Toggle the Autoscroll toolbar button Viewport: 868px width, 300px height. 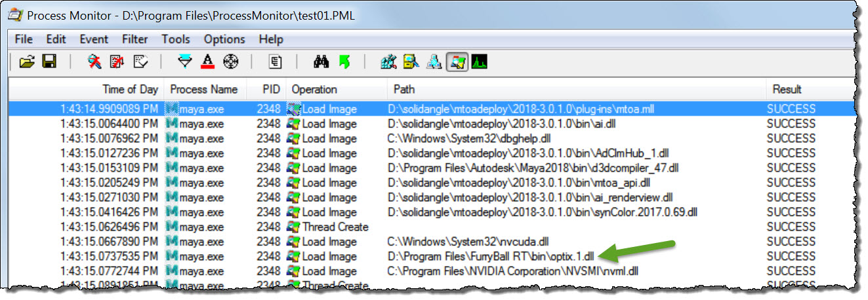117,62
